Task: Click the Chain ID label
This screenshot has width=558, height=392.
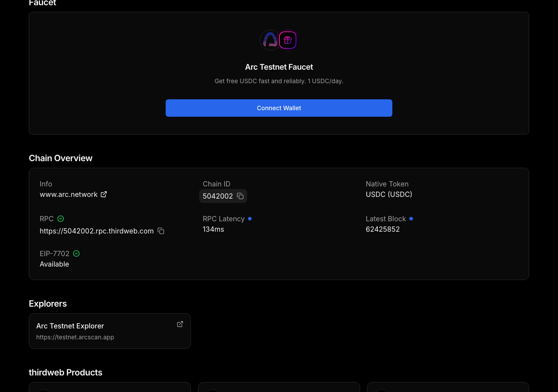Action: pyautogui.click(x=217, y=184)
